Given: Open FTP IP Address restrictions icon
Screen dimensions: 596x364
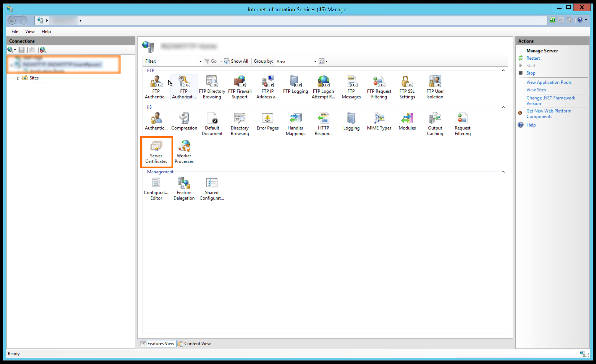Looking at the screenshot, I should [268, 87].
